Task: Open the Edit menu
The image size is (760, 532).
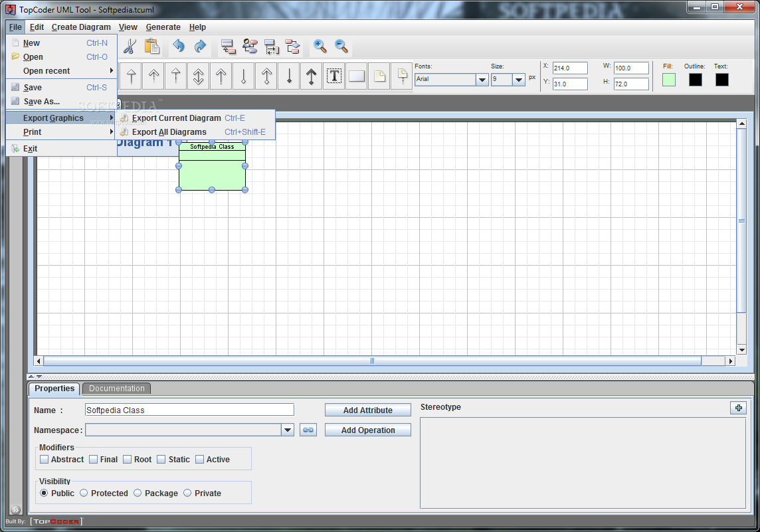Action: point(37,27)
